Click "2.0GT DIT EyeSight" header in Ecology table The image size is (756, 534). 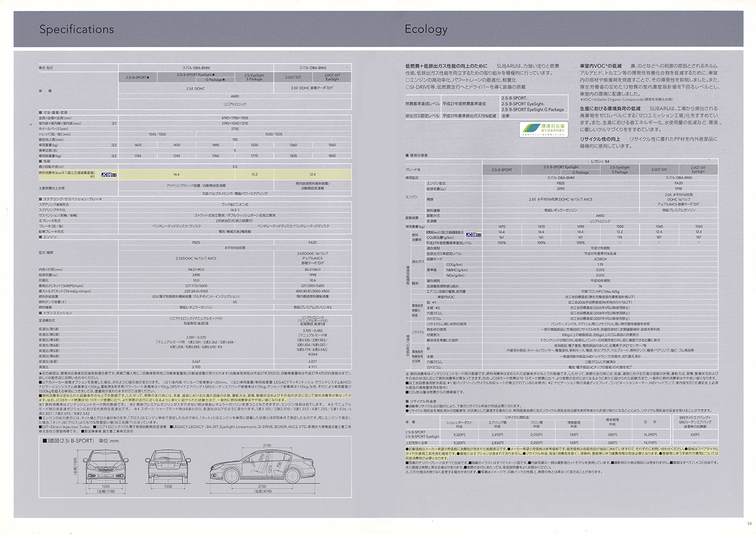click(x=698, y=169)
